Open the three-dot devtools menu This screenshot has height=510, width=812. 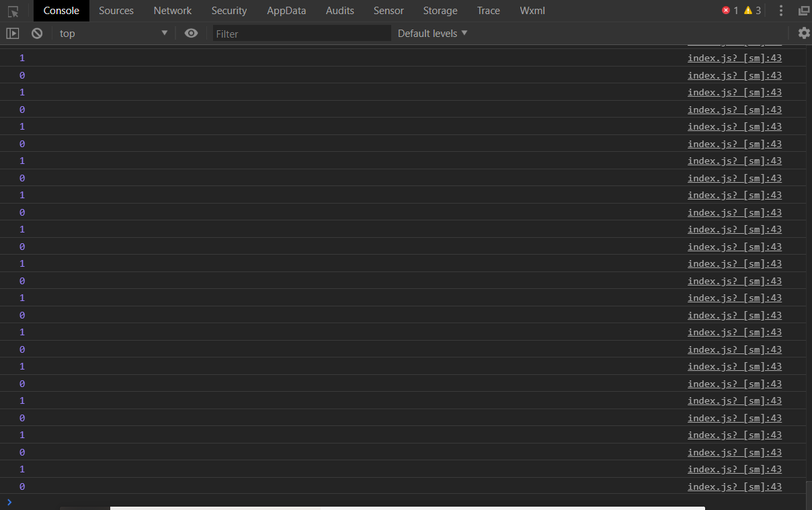coord(781,11)
